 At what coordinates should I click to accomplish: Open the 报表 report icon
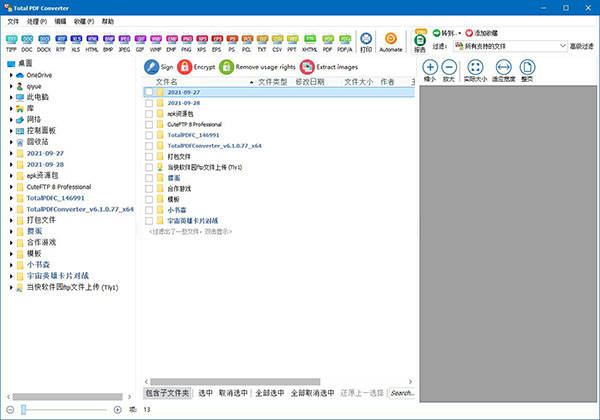420,42
